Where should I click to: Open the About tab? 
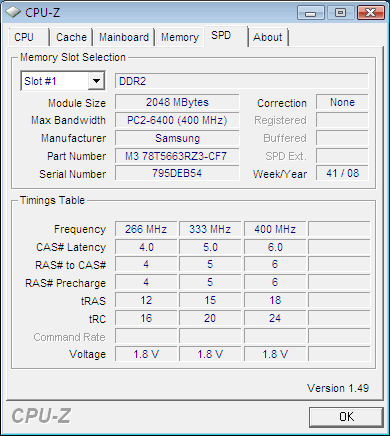pos(268,37)
